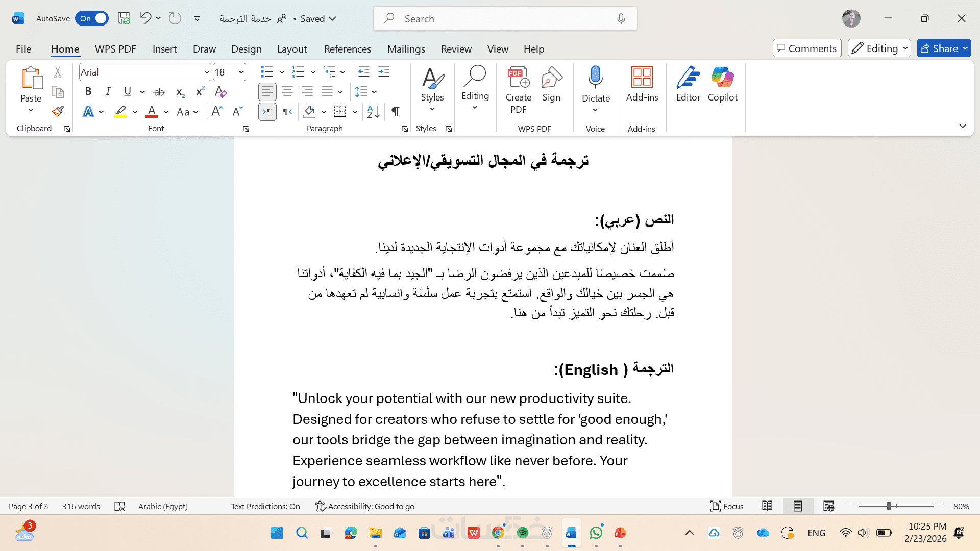Click the Dictate microphone icon
The height and width of the screenshot is (551, 980).
click(595, 78)
